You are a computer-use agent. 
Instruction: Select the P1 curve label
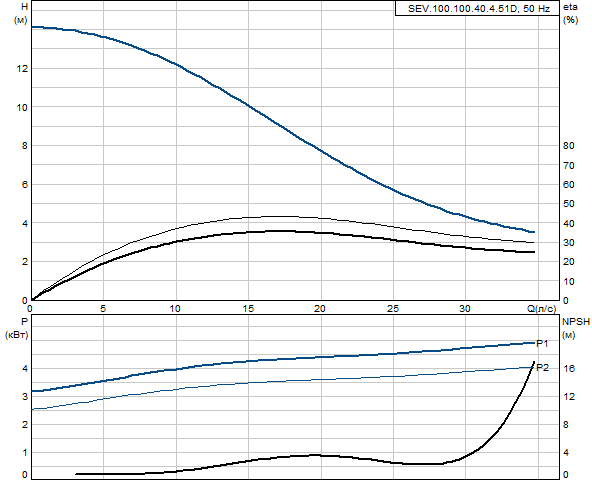[x=543, y=343]
